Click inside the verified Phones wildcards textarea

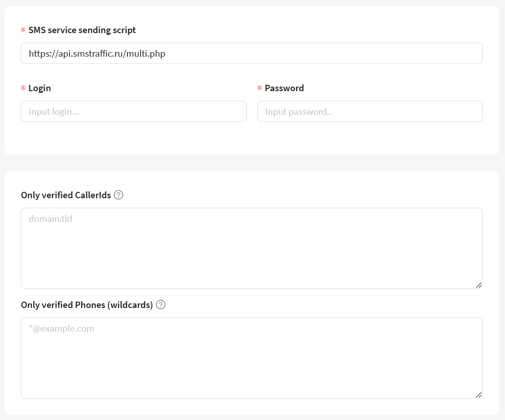252,358
